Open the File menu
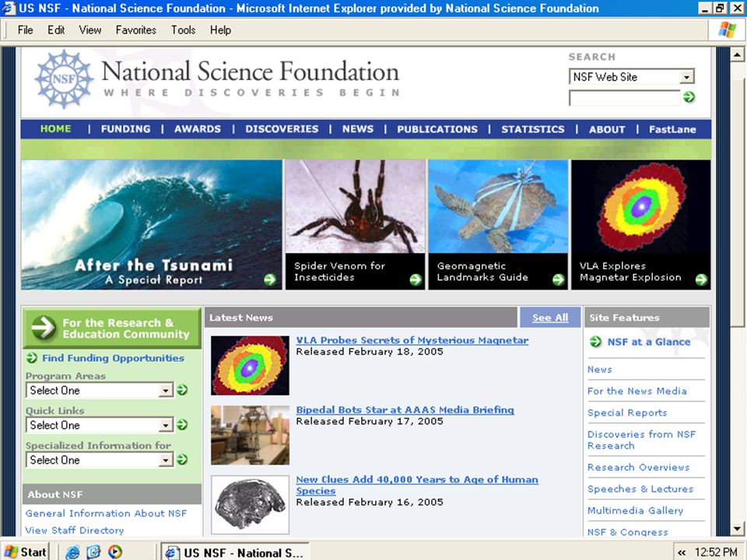 tap(25, 30)
